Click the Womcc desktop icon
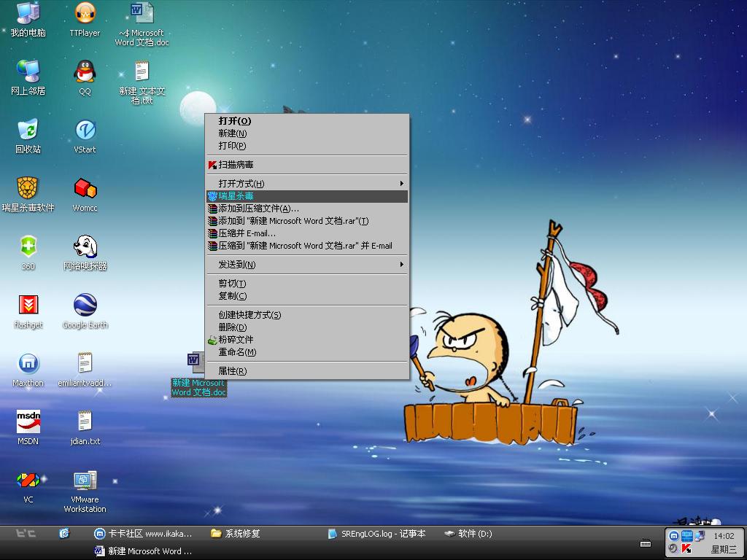This screenshot has height=560, width=747. pos(85,189)
